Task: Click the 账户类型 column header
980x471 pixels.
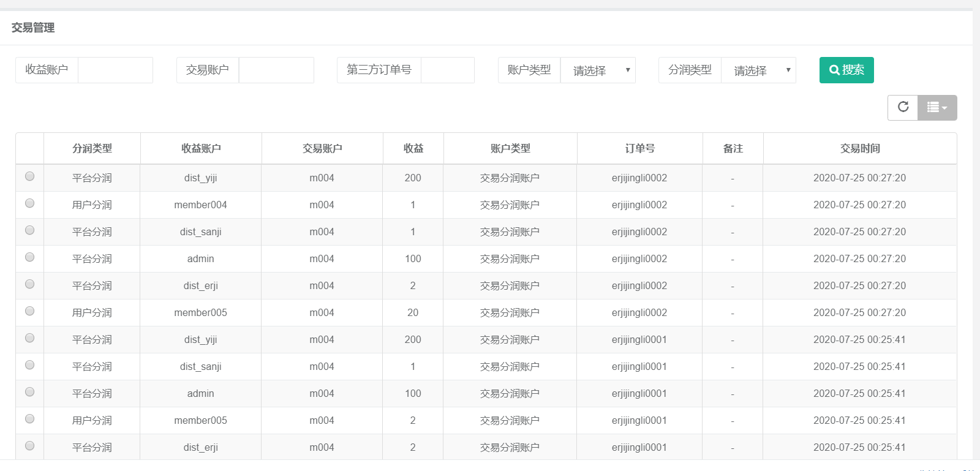Action: (x=510, y=148)
